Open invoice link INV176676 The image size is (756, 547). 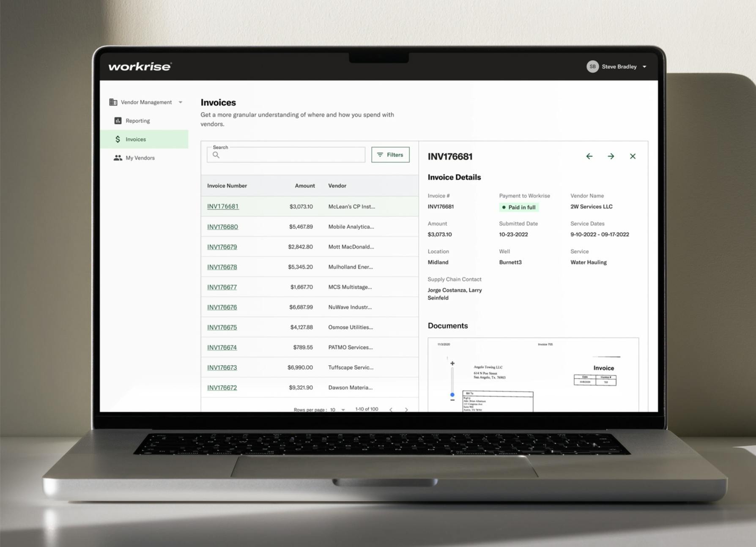222,307
